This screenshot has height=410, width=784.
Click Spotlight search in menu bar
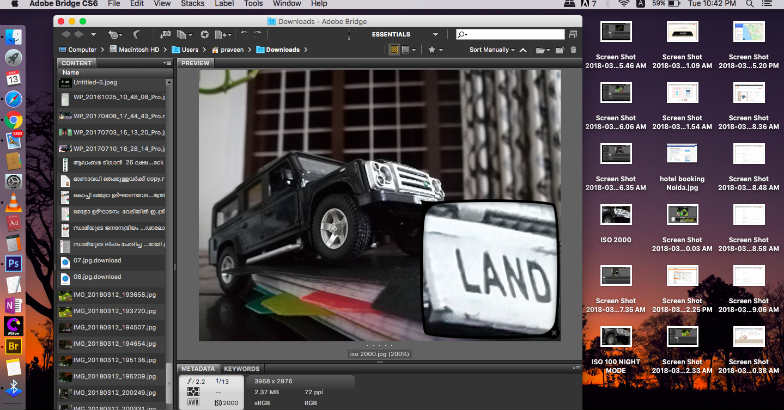tap(750, 4)
